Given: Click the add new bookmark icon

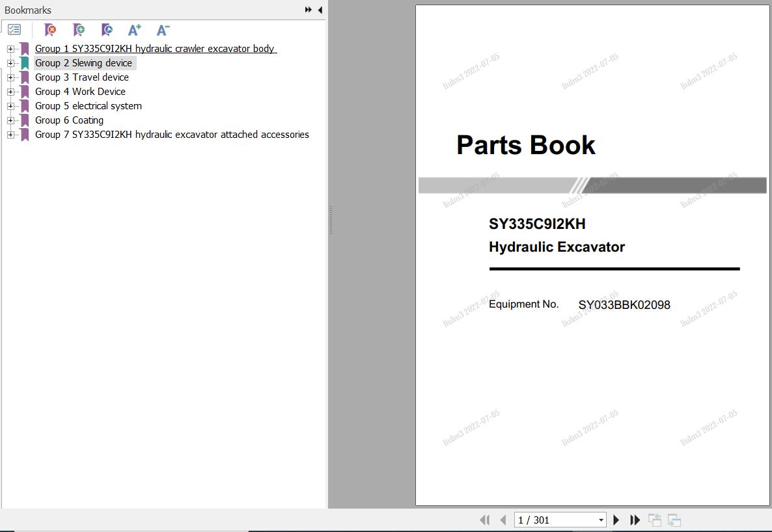Looking at the screenshot, I should pyautogui.click(x=79, y=30).
